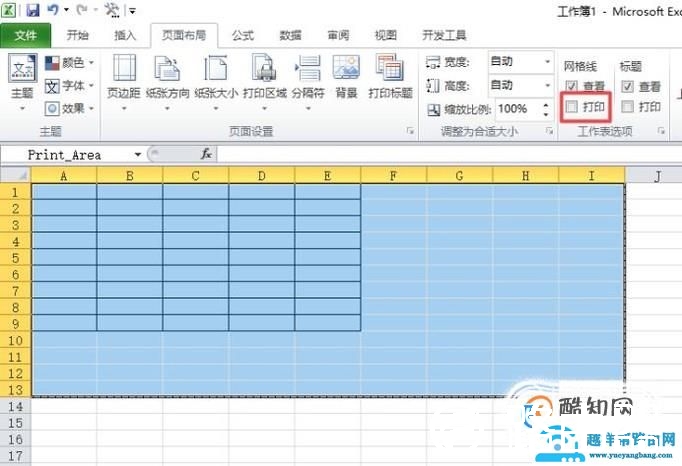682x466 pixels.
Task: Increase the 缩放比例 scale with up arrow
Action: point(546,104)
